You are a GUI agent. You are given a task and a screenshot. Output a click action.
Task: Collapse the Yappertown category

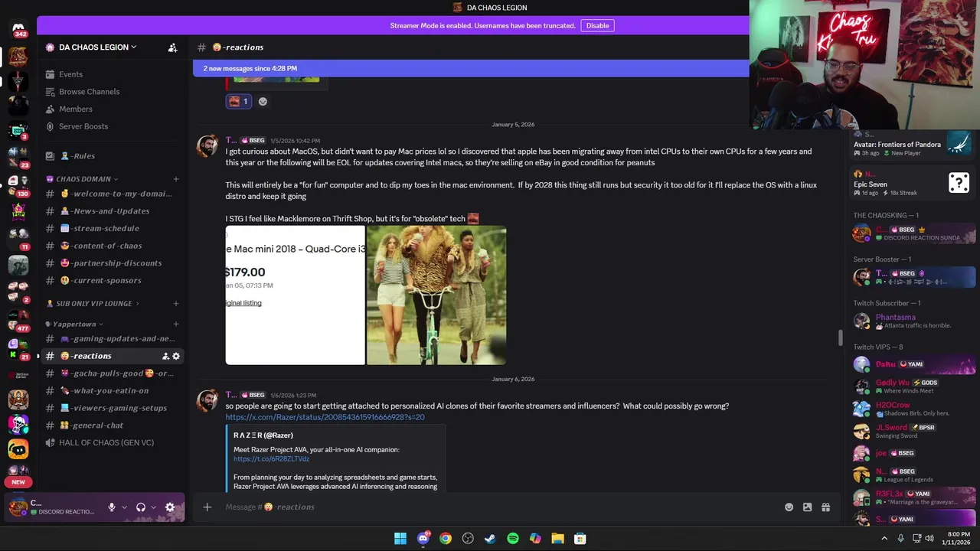pyautogui.click(x=74, y=324)
